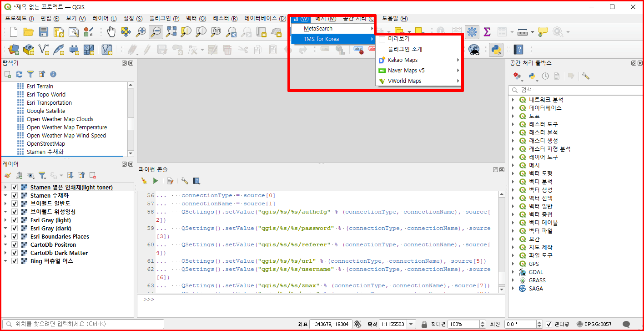Viewport: 644px width, 331px height.
Task: Click the New Shapefile layer icon
Action: click(x=44, y=49)
